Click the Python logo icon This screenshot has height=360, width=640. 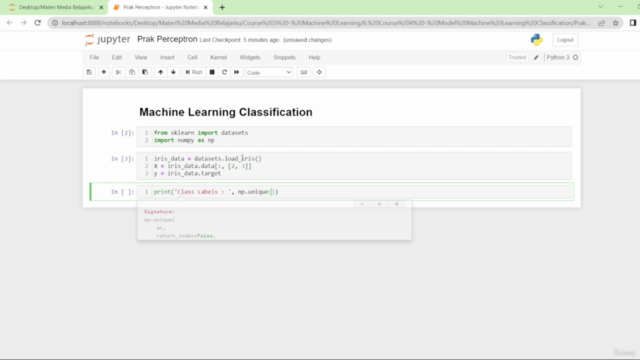[x=537, y=40]
